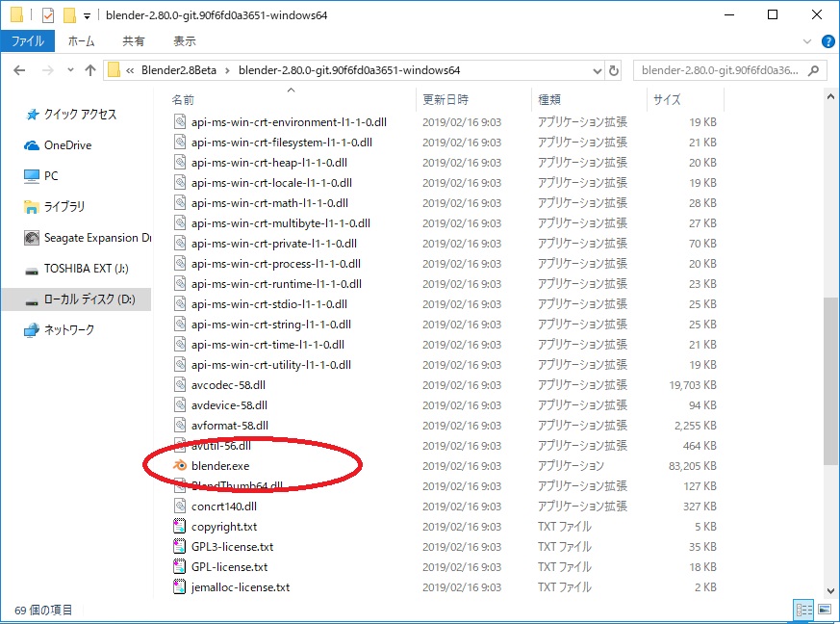The width and height of the screenshot is (840, 624).
Task: Click the window folder icon in title bar
Action: 16,15
